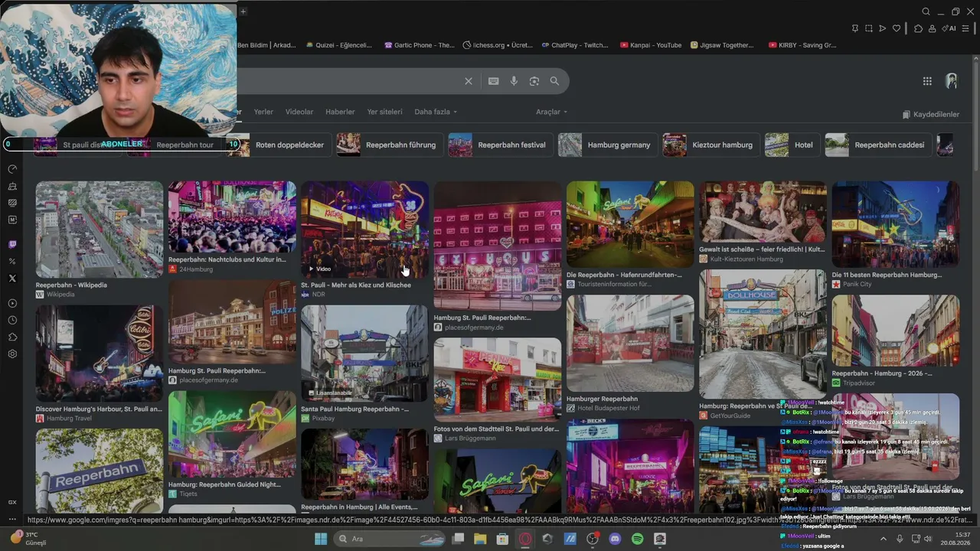Open Twitch in the Opera GX sidebar
The width and height of the screenshot is (980, 551).
(x=12, y=245)
